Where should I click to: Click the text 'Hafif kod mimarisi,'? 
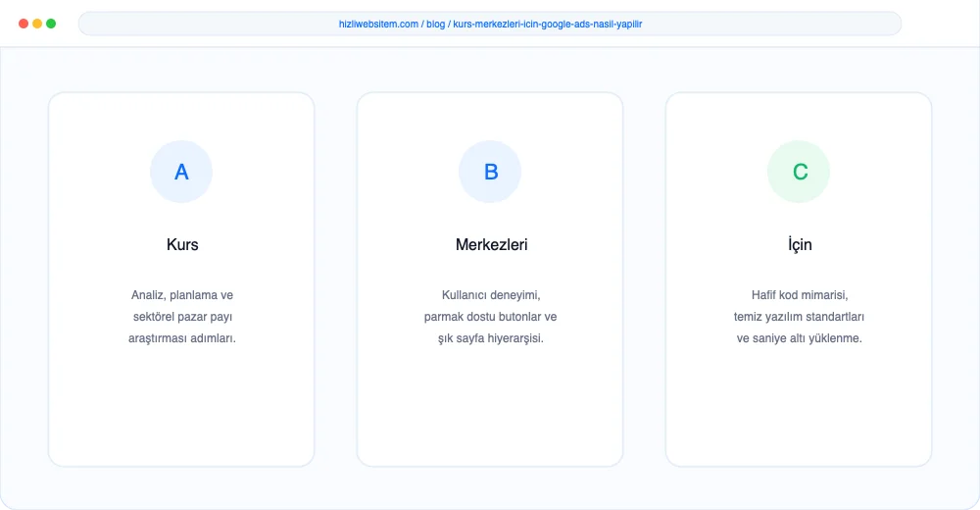(800, 295)
